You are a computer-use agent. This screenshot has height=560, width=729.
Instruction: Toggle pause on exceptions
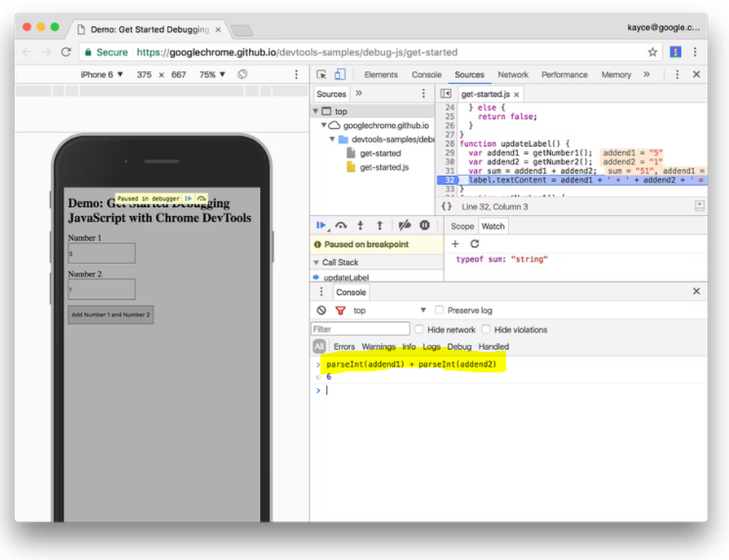click(424, 225)
